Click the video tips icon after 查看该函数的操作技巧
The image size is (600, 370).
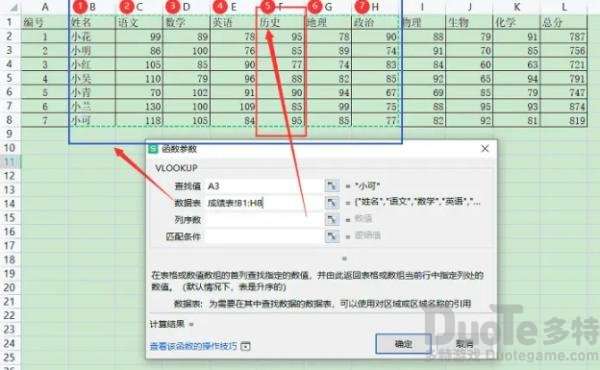[246, 346]
